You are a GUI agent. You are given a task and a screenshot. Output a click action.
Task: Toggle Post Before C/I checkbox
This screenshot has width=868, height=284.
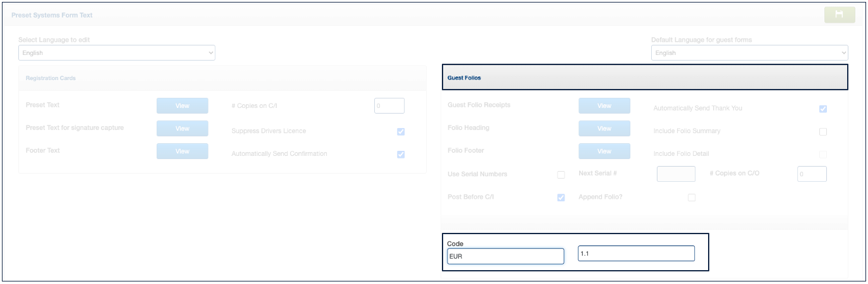[x=561, y=198]
